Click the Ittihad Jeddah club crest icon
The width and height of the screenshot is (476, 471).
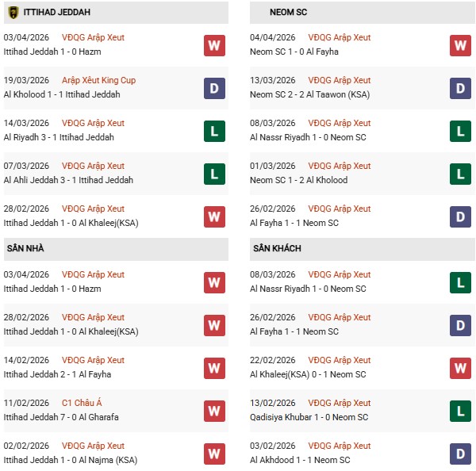pyautogui.click(x=13, y=13)
